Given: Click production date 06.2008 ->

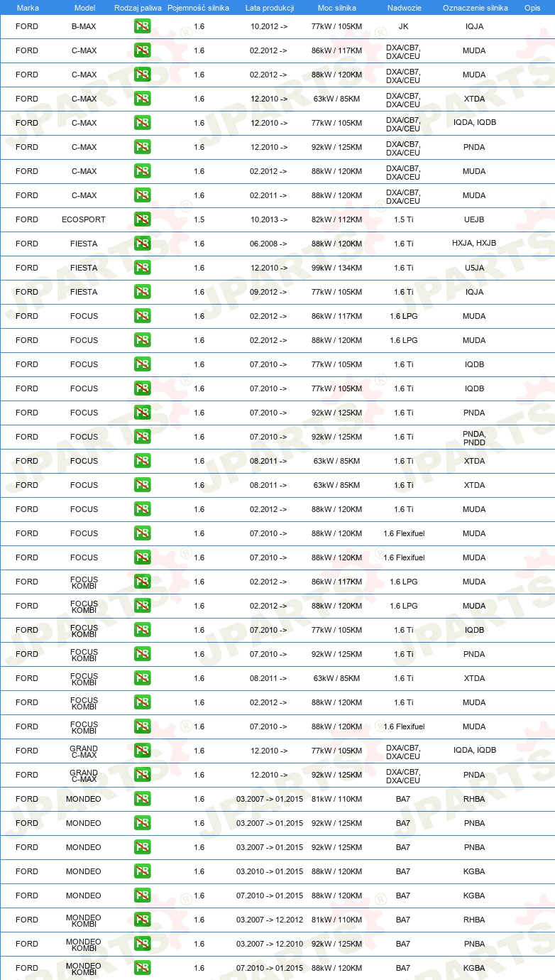Looking at the screenshot, I should pos(269,244).
